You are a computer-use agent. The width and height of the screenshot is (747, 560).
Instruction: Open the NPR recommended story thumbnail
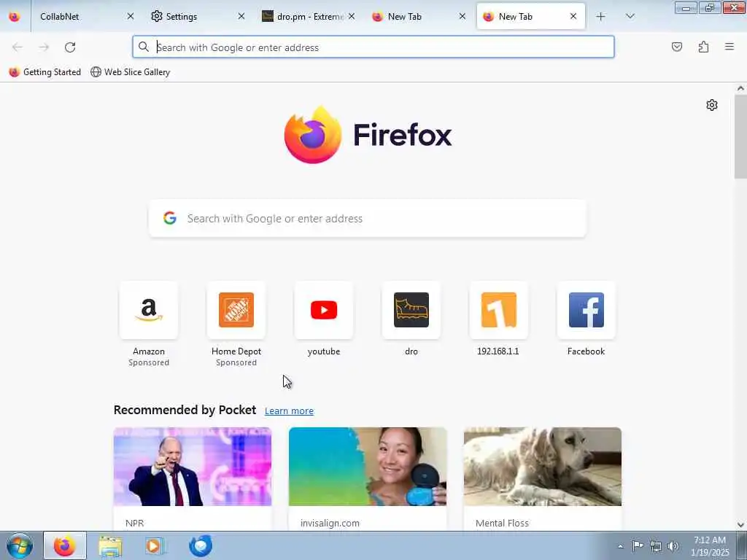pyautogui.click(x=193, y=467)
